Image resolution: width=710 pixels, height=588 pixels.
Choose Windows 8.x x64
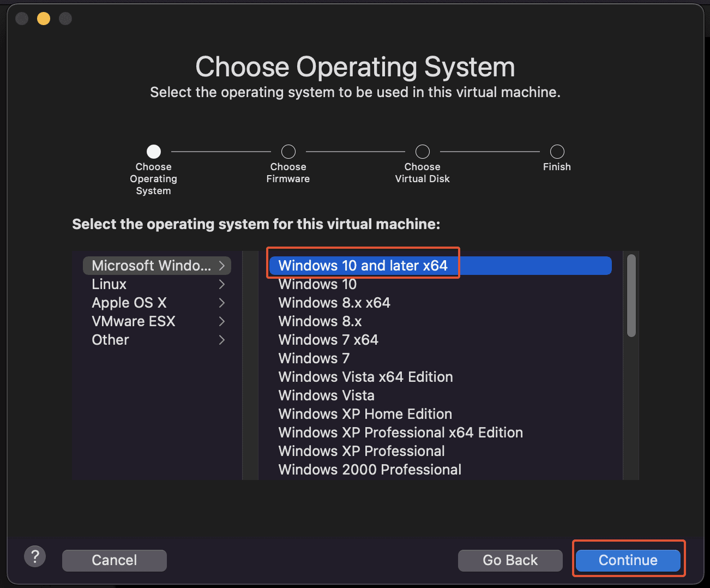pyautogui.click(x=441, y=303)
